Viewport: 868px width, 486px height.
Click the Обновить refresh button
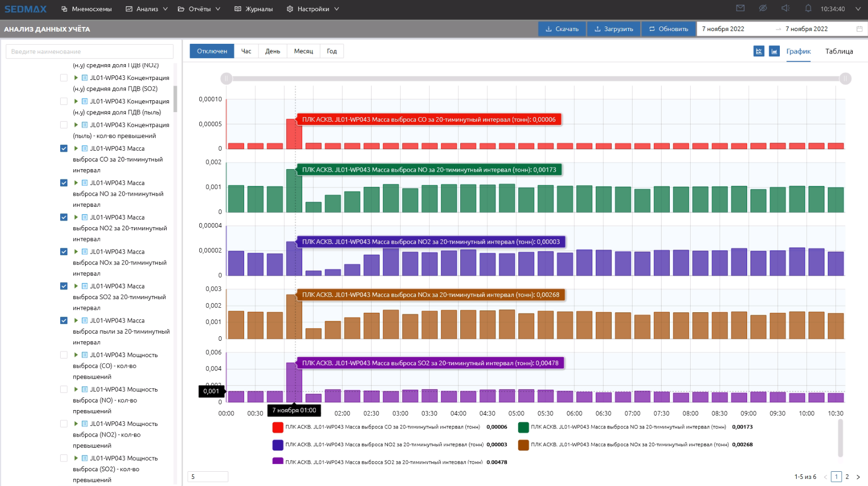(668, 29)
